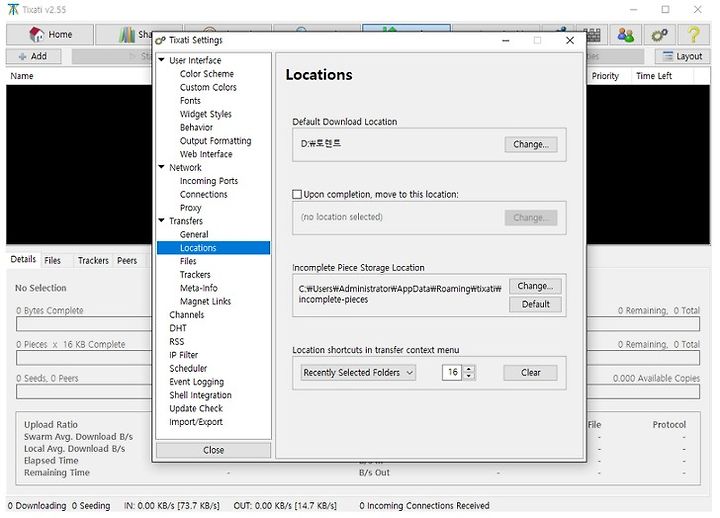
Task: Switch to Files tab in main window
Action: click(x=52, y=260)
